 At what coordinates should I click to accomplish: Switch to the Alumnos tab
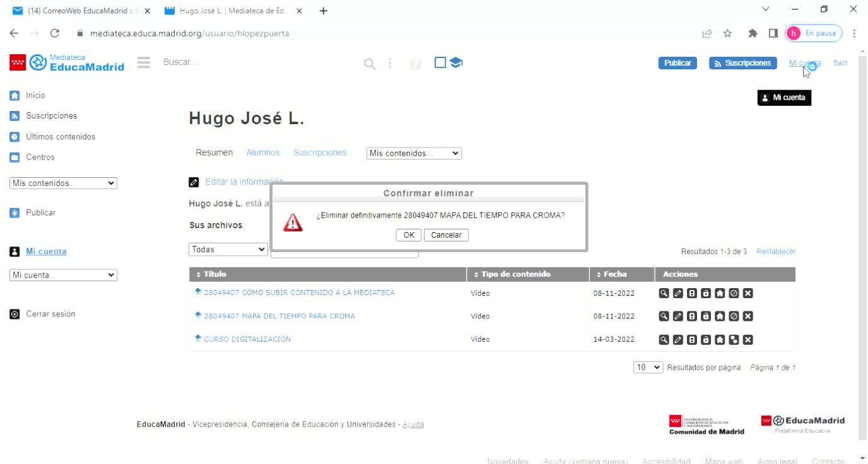263,153
